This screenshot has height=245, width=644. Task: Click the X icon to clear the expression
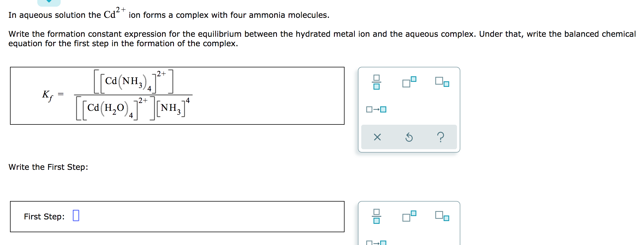378,137
